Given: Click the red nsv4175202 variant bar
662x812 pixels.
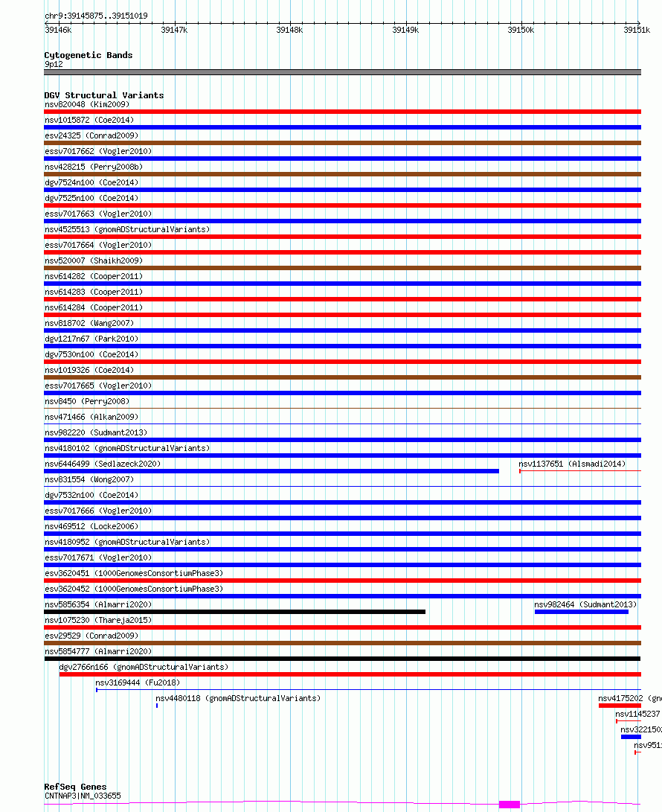Looking at the screenshot, I should tap(620, 706).
